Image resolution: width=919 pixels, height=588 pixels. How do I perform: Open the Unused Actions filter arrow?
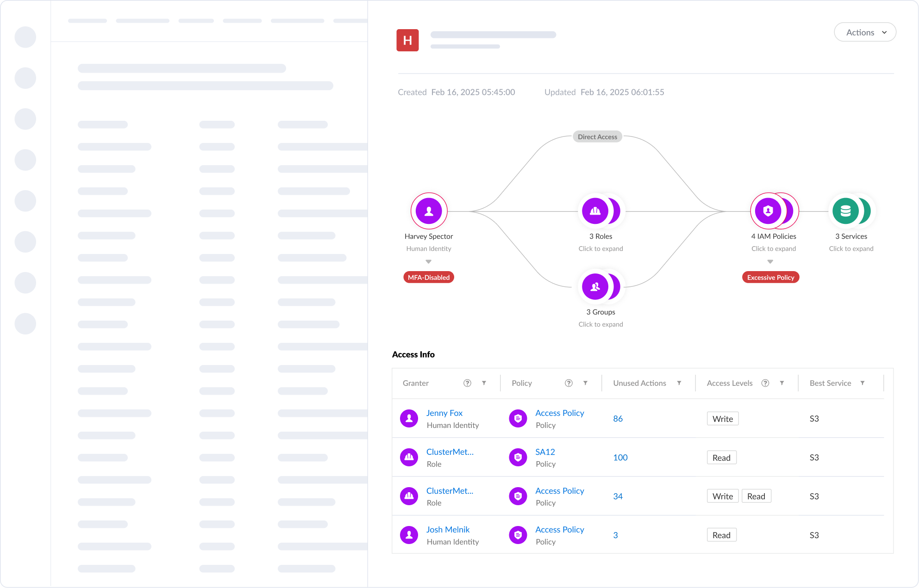coord(679,383)
